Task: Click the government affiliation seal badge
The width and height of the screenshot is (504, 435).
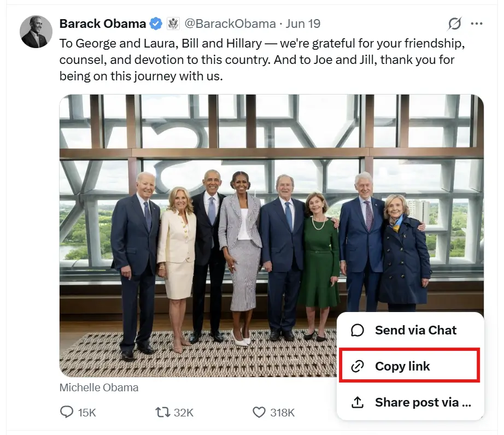Action: (x=173, y=24)
